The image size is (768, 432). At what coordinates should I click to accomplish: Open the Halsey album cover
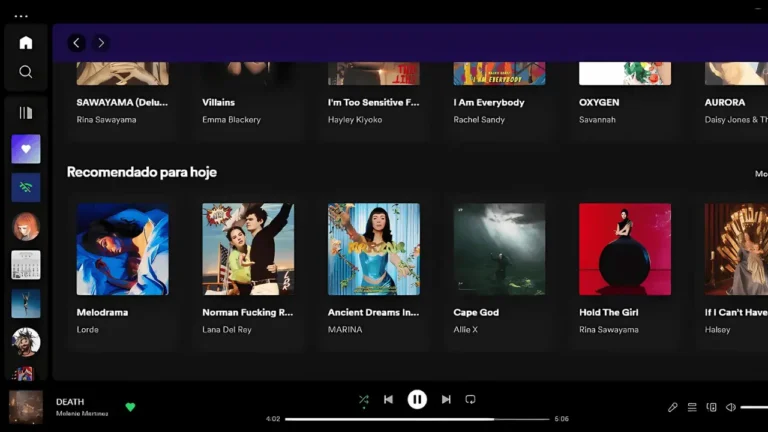tap(736, 249)
